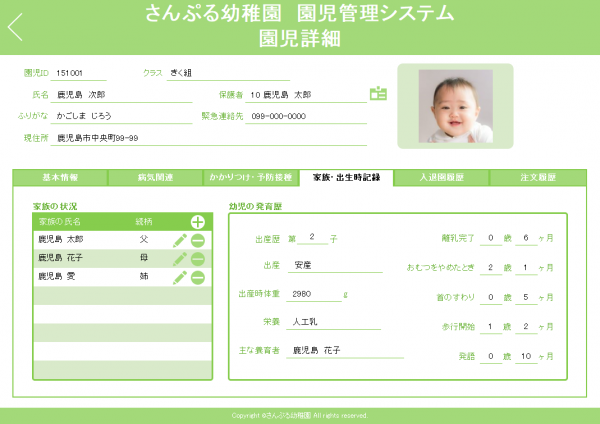Click the 出産歴 birth order field

tap(312, 237)
